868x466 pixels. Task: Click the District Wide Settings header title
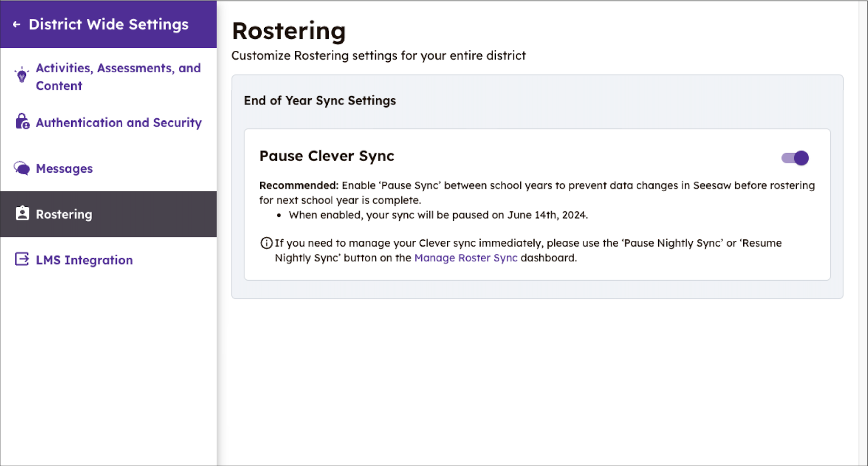(108, 25)
